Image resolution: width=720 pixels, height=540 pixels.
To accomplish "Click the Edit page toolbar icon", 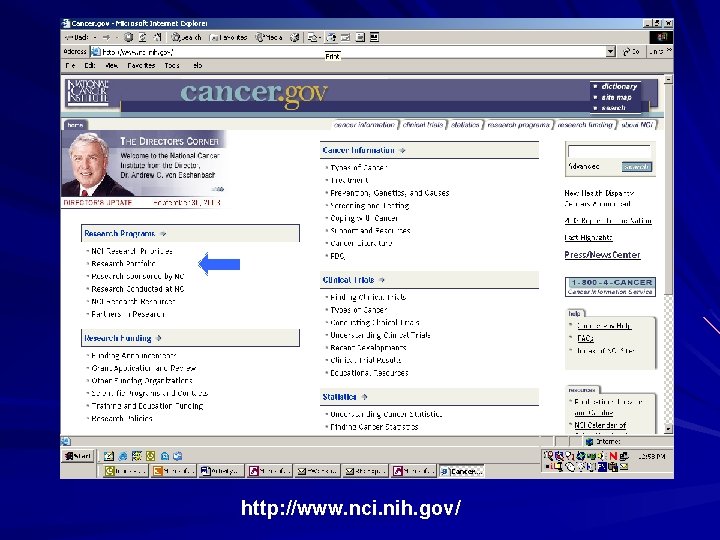I will 346,38.
